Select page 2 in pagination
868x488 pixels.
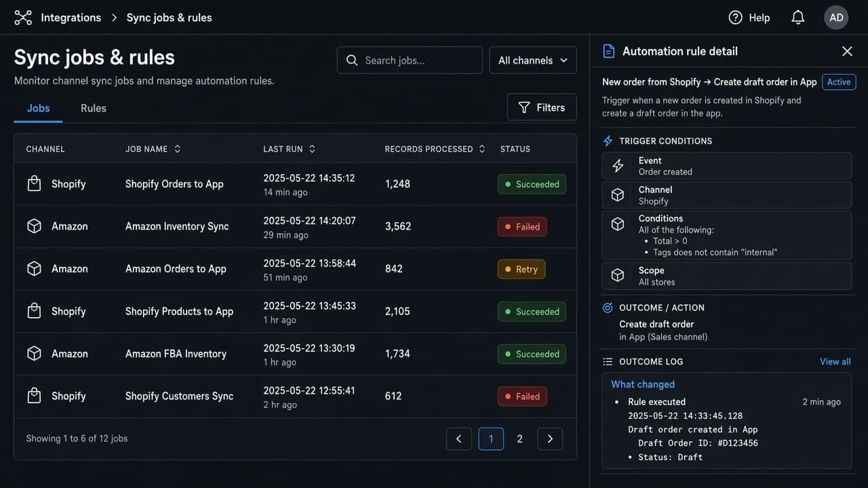(x=520, y=439)
